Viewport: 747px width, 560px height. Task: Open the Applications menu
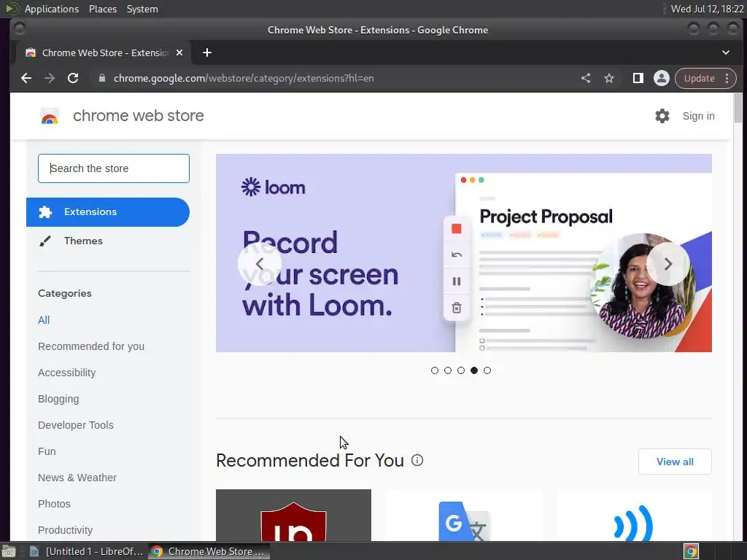tap(52, 9)
